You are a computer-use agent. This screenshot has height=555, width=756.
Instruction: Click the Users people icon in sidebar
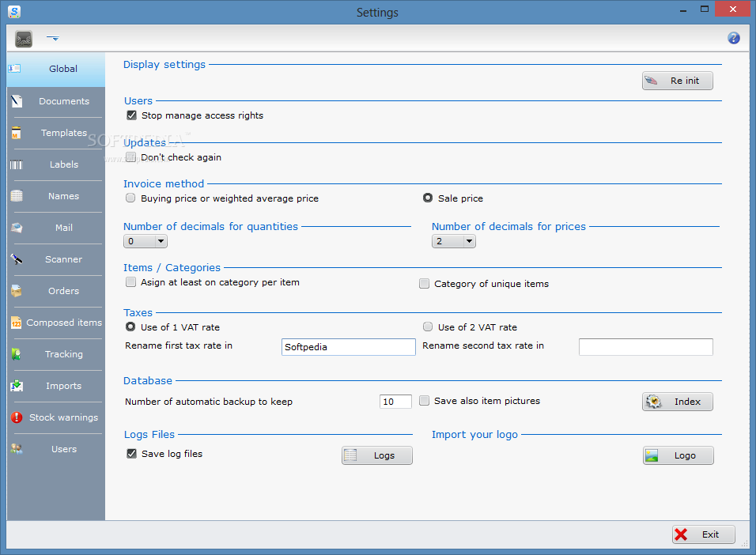point(17,449)
